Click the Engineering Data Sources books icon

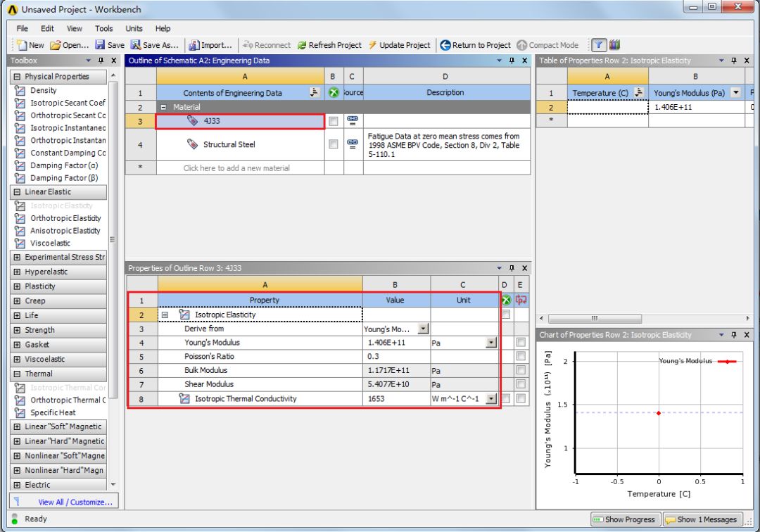pos(614,45)
